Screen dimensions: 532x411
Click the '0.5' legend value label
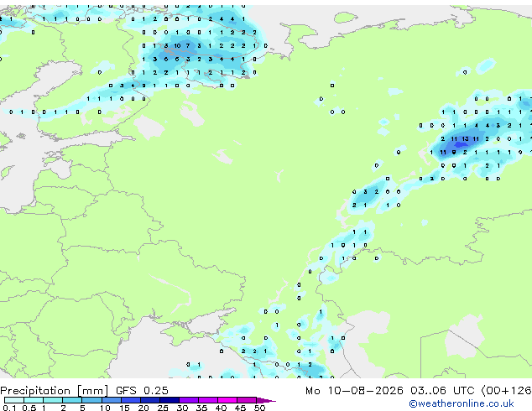[29, 408]
